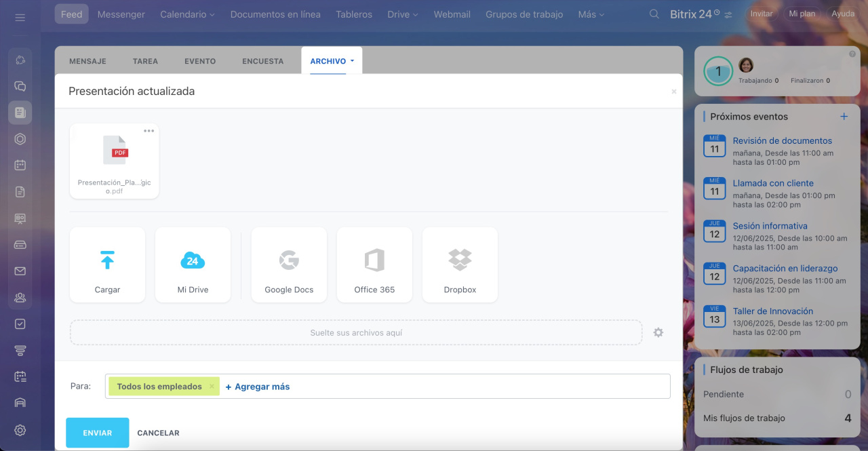Switch to the ENCUESTA tab
868x451 pixels.
[x=263, y=61]
